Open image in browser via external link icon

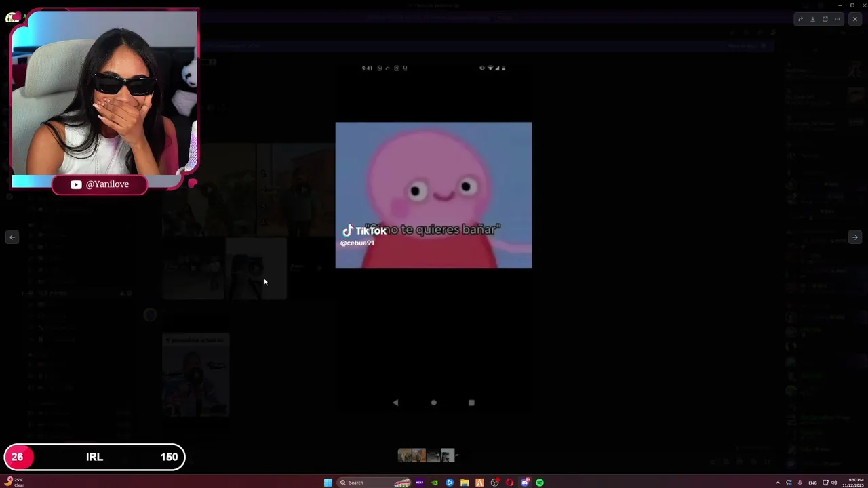[825, 19]
